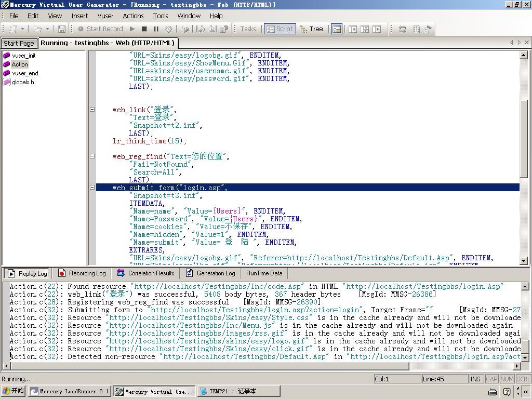
Task: Select Action in the script tree
Action: pyautogui.click(x=20, y=64)
